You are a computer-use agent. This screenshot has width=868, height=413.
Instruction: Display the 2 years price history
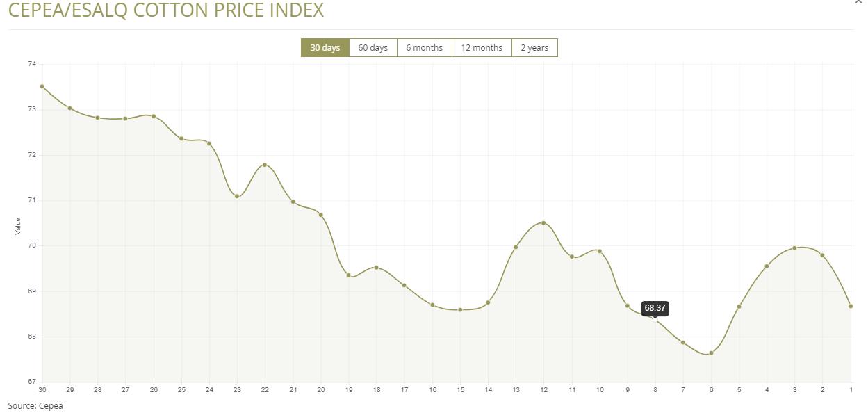point(534,48)
